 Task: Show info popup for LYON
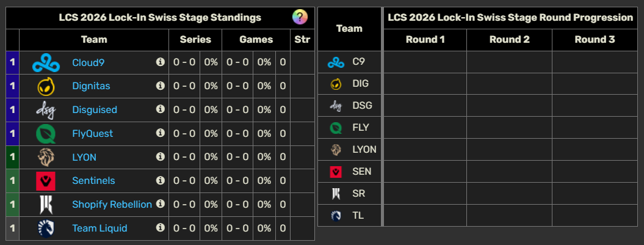[161, 156]
